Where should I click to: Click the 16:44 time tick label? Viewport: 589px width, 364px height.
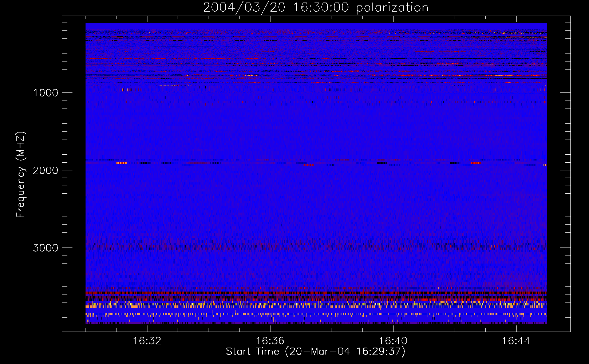(516, 341)
